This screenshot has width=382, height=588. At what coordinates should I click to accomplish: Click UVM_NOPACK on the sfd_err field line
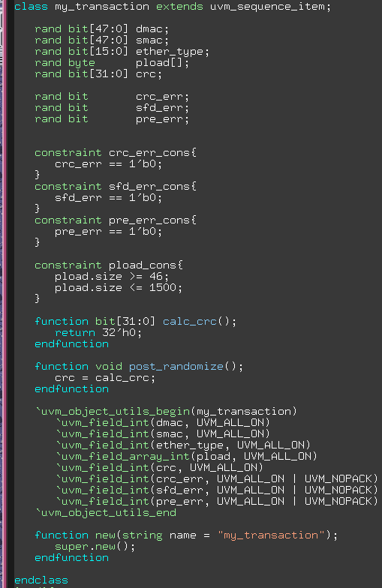(x=338, y=490)
